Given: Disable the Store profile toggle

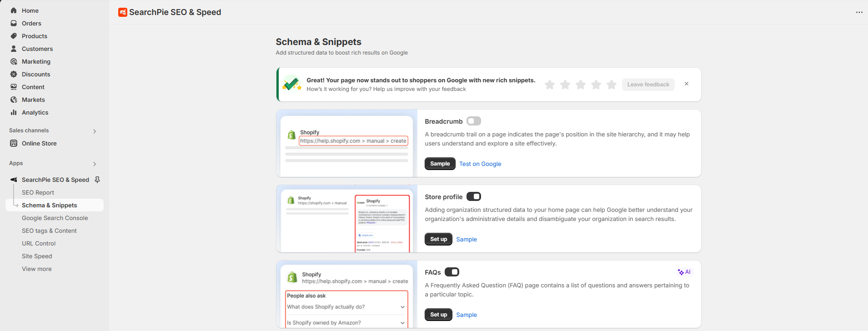Looking at the screenshot, I should pyautogui.click(x=474, y=196).
